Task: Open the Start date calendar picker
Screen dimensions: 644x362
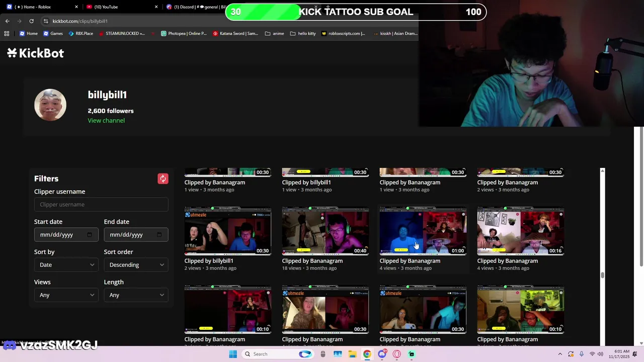Action: click(90, 235)
